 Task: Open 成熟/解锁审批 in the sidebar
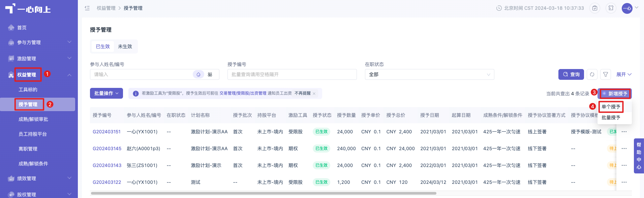click(33, 119)
